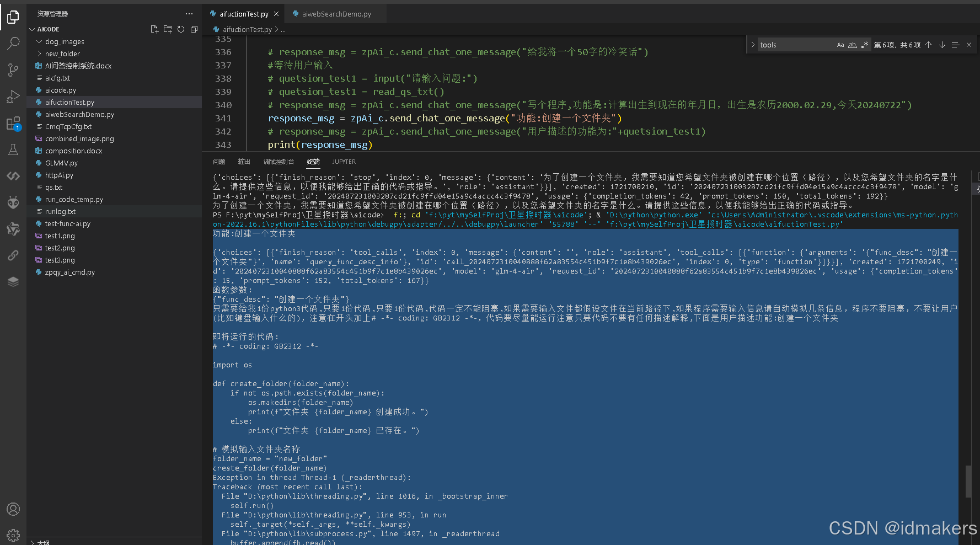
Task: Expand the replace field in find widget
Action: coord(753,45)
